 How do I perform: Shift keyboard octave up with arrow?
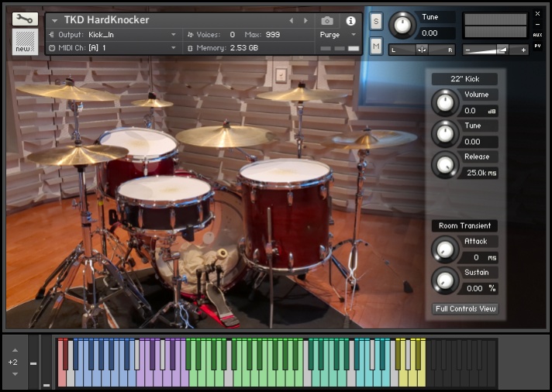click(x=15, y=350)
